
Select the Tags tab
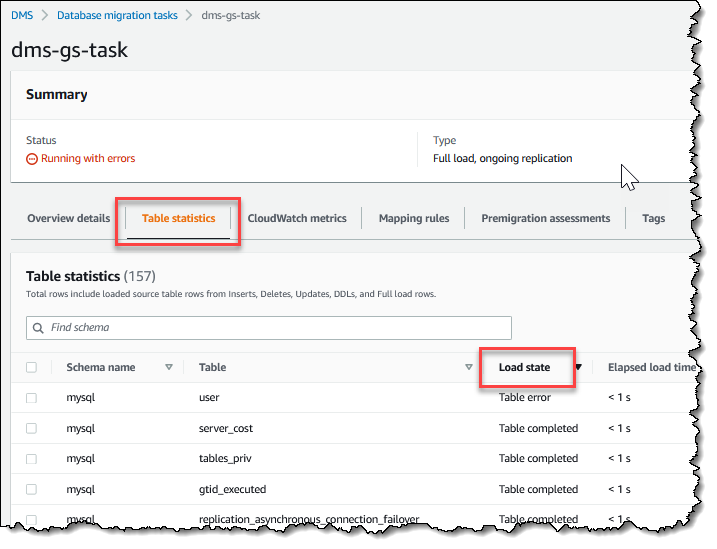[653, 218]
